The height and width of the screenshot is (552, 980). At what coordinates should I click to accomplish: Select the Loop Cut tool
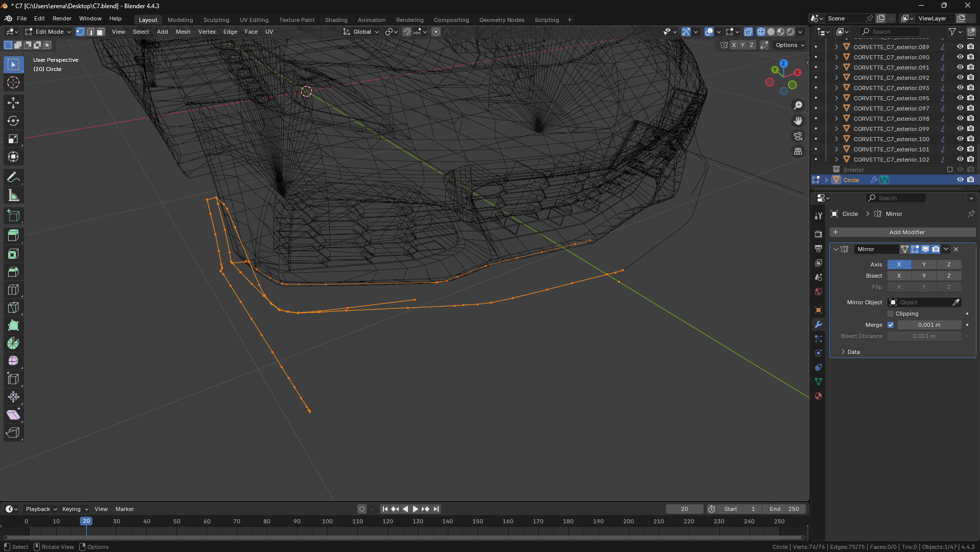[13, 290]
